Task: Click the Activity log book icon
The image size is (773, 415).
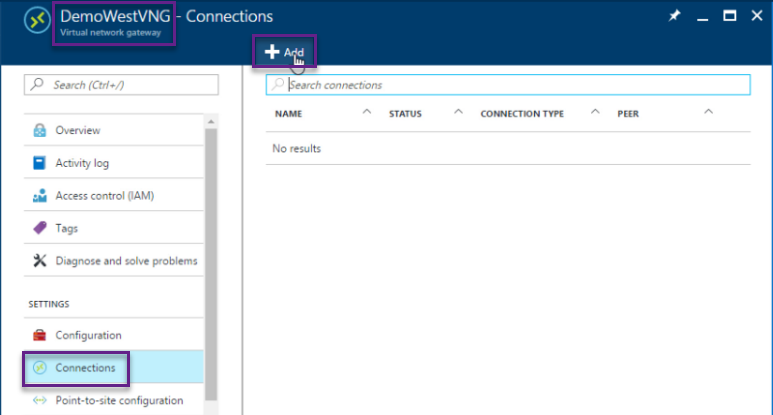Action: point(40,163)
